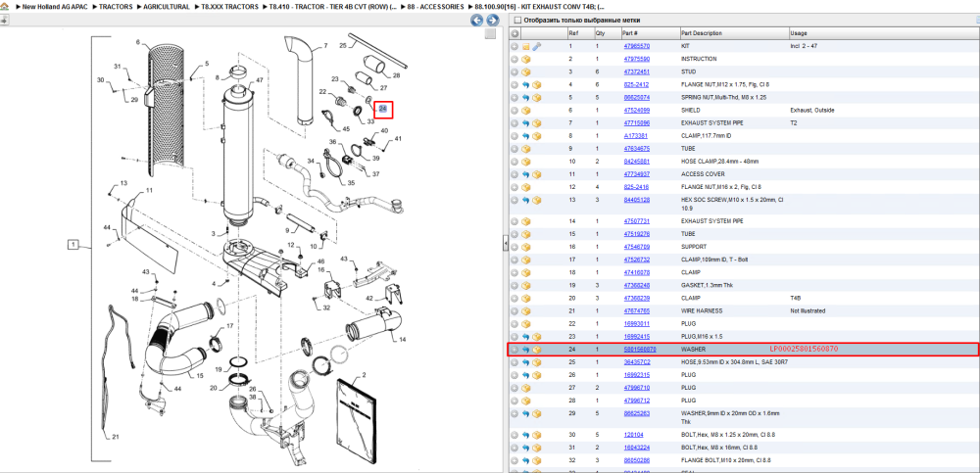Click the blue arrow on BOLT M8 x 1.25 row
Image resolution: width=980 pixels, height=473 pixels.
[525, 435]
